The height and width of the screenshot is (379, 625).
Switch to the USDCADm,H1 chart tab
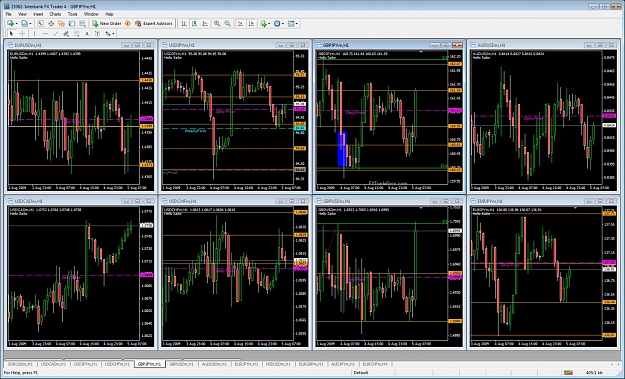(x=54, y=364)
